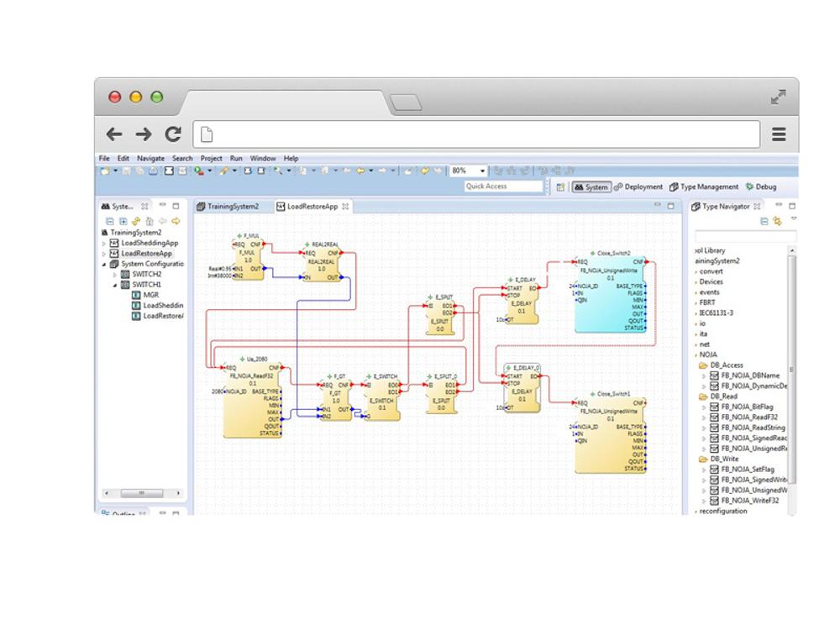The height and width of the screenshot is (630, 840).
Task: Select the Close_Switch2 function block
Action: tap(610, 292)
